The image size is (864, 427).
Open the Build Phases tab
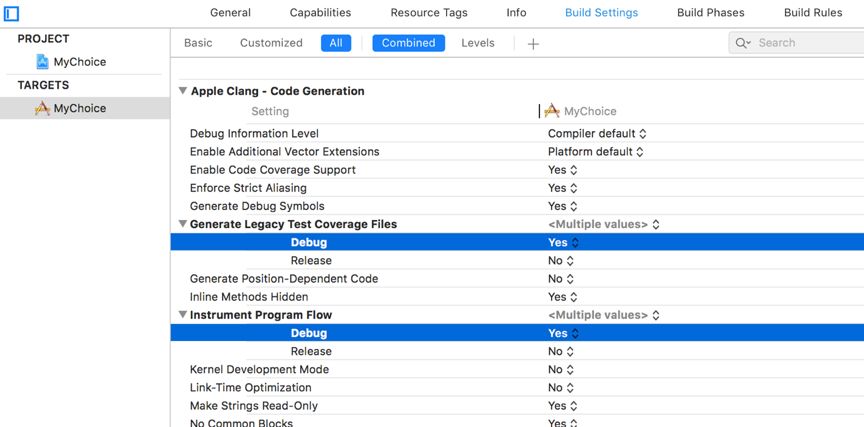tap(710, 13)
